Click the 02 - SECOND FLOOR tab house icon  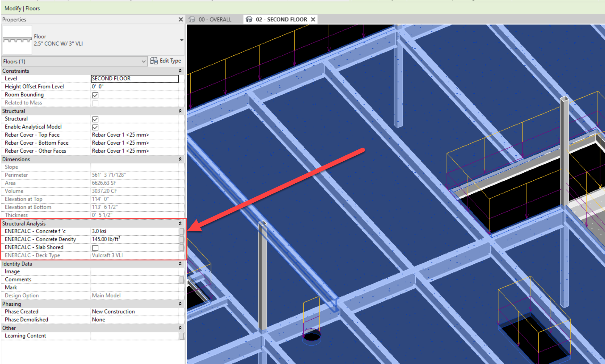(249, 20)
